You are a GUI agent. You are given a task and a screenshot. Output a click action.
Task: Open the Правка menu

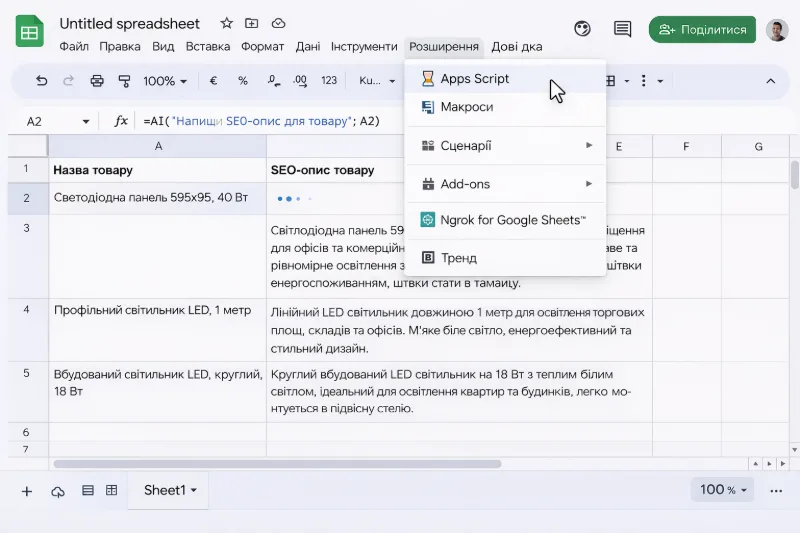click(120, 46)
